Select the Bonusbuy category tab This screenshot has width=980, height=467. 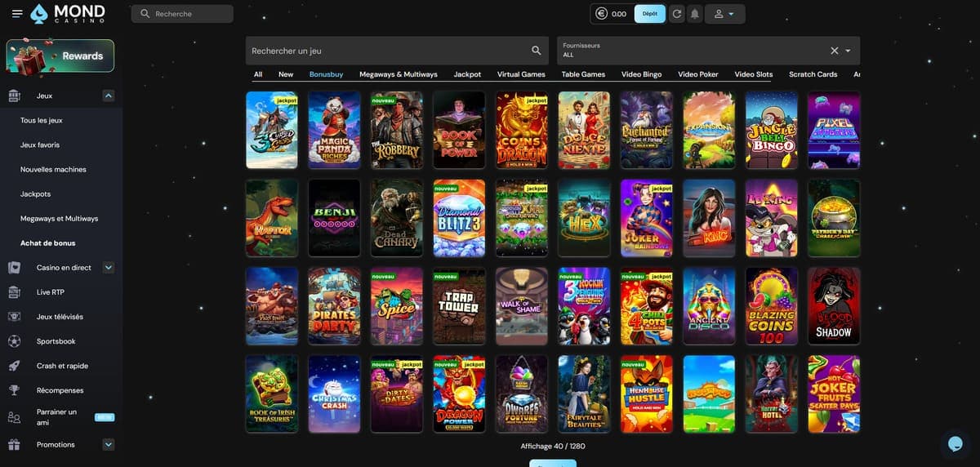pos(326,74)
